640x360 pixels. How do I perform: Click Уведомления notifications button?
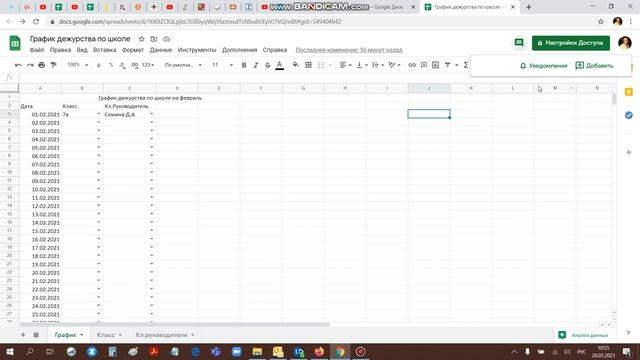click(x=544, y=65)
